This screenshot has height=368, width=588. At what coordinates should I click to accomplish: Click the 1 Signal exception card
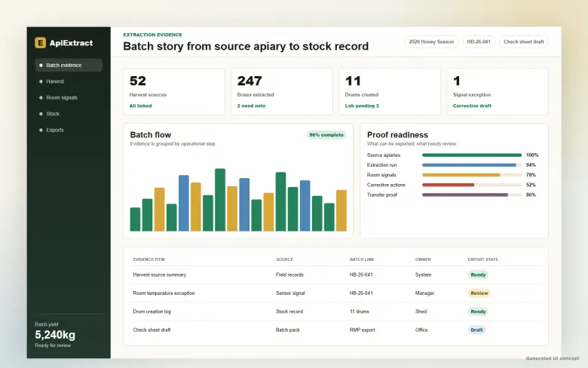coord(498,91)
